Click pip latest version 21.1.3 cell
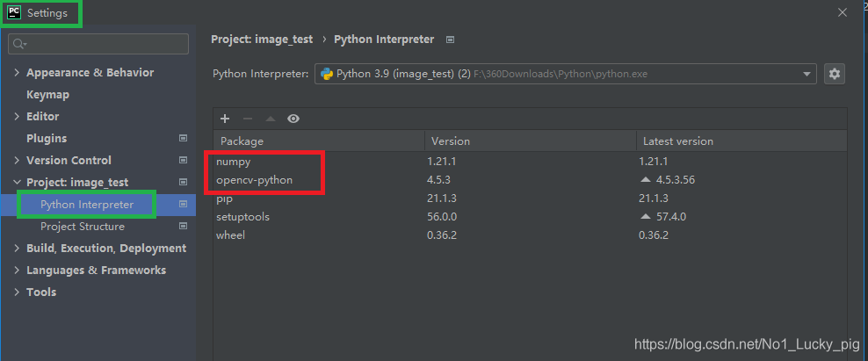 pyautogui.click(x=654, y=199)
